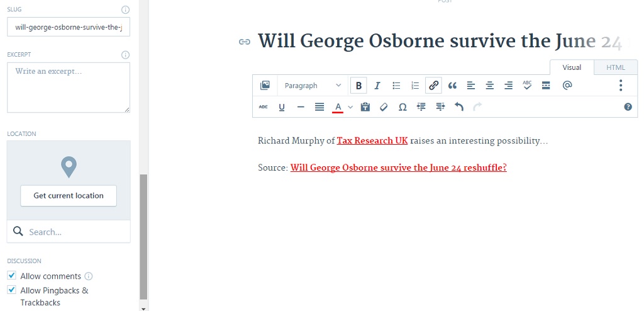Click the Insert/edit link icon
This screenshot has width=644, height=311.
[x=433, y=86]
